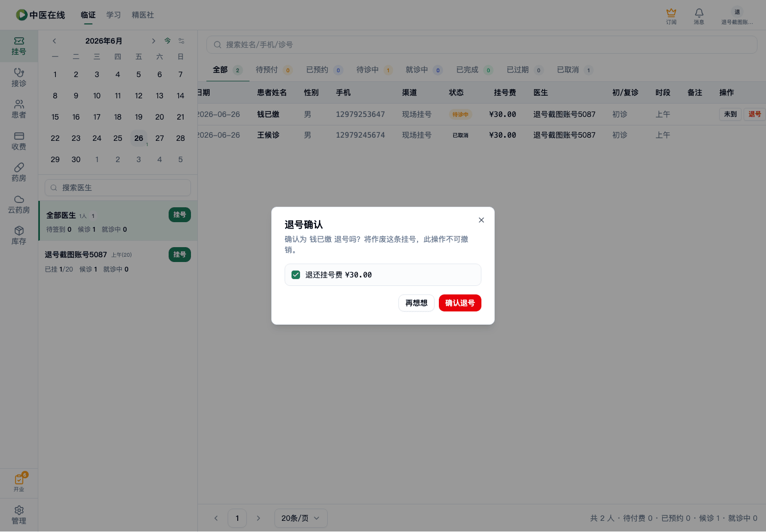The image size is (766, 532).
Task: Open the 20条/页 page size dropdown
Action: [x=301, y=518]
